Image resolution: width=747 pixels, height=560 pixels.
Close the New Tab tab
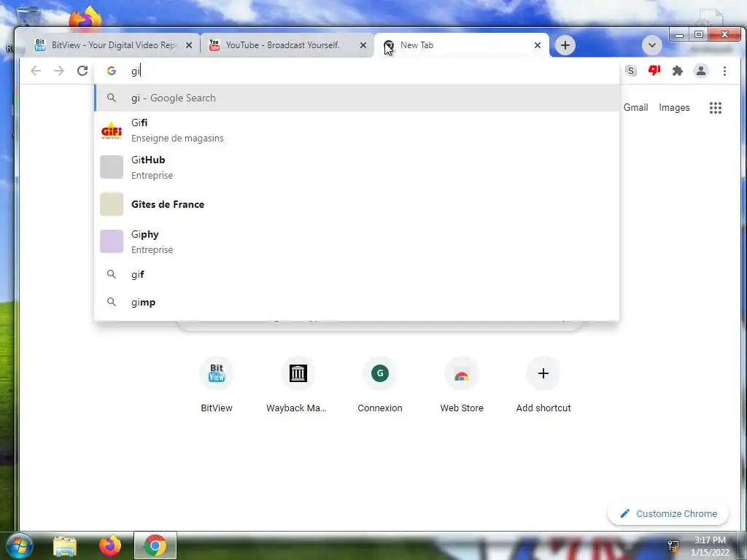[x=538, y=45]
